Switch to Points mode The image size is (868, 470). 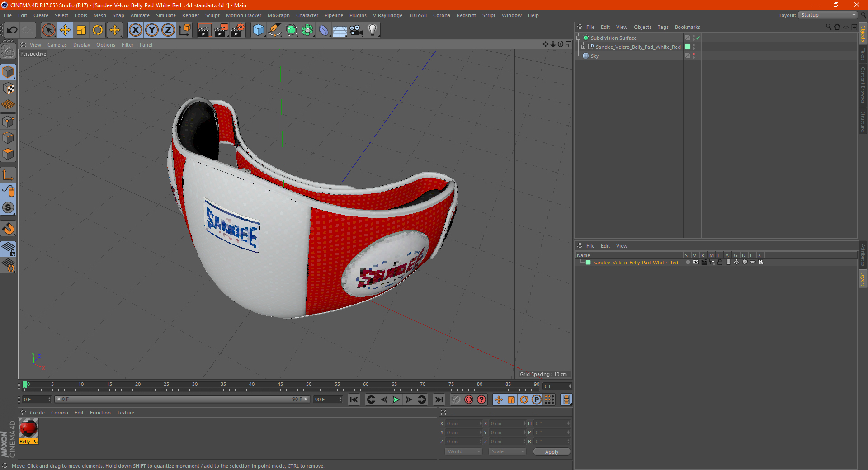pos(8,122)
